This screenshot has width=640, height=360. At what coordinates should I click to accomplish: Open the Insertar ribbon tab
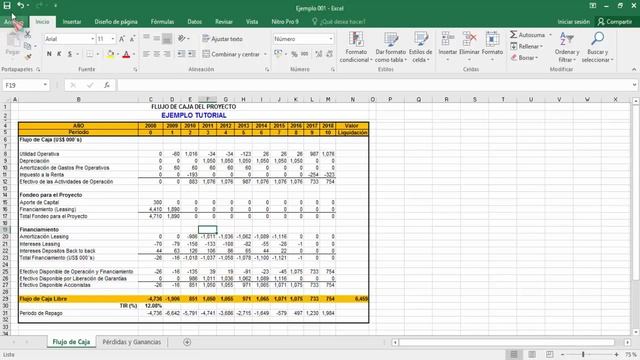click(72, 22)
